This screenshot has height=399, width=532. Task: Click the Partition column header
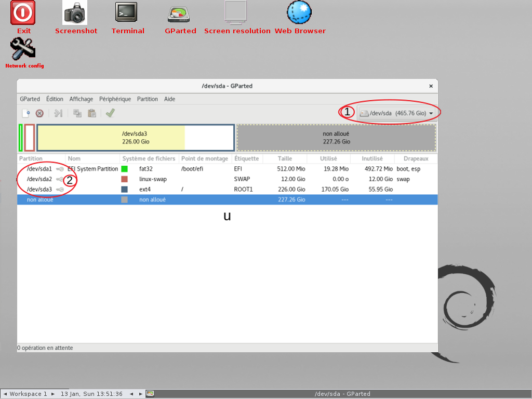pos(41,158)
